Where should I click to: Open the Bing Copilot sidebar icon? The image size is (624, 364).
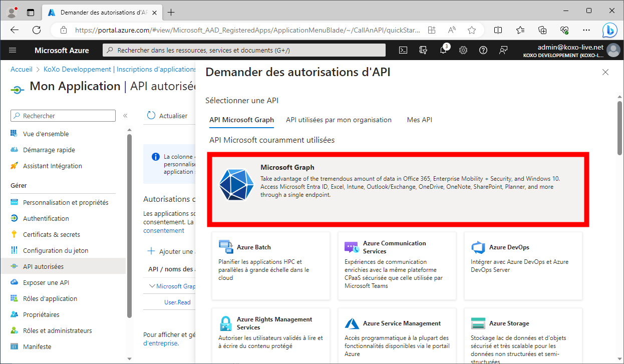[x=609, y=30]
